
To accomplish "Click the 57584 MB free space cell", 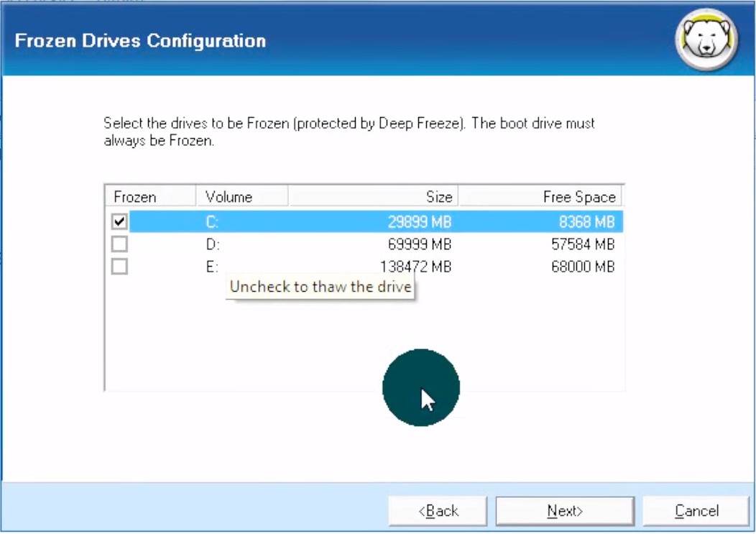I will [583, 244].
